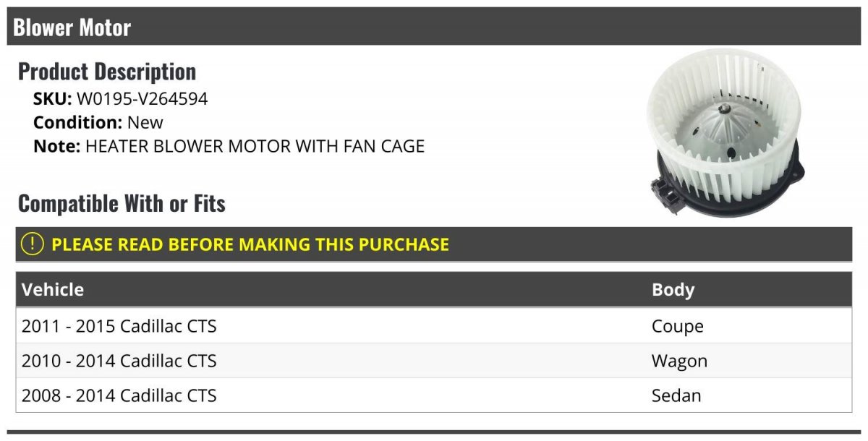This screenshot has height=441, width=868.
Task: Click the Condition: New line
Action: [x=98, y=122]
